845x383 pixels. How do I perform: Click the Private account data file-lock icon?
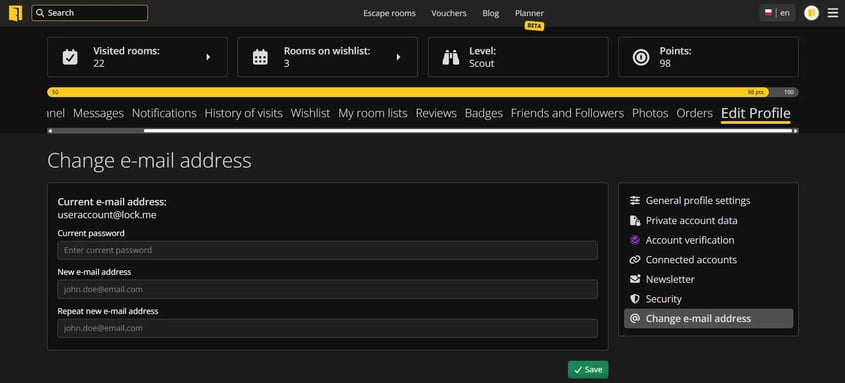[x=635, y=220]
